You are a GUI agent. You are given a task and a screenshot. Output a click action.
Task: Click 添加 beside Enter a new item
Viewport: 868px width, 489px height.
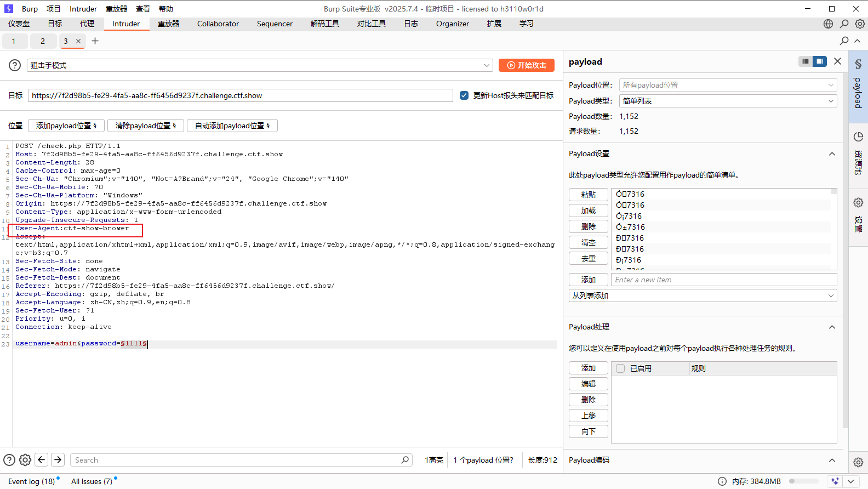point(589,280)
